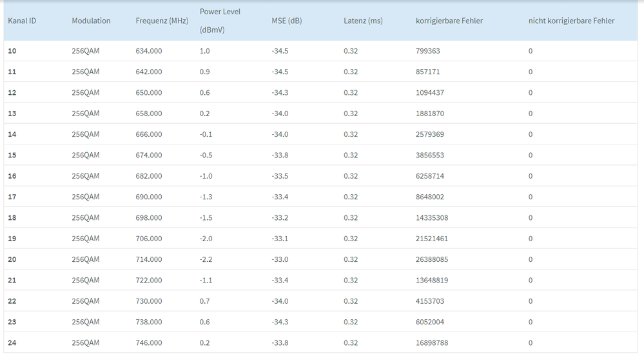Image resolution: width=644 pixels, height=356 pixels.
Task: Click channel ID 24 in last row
Action: [x=12, y=342]
